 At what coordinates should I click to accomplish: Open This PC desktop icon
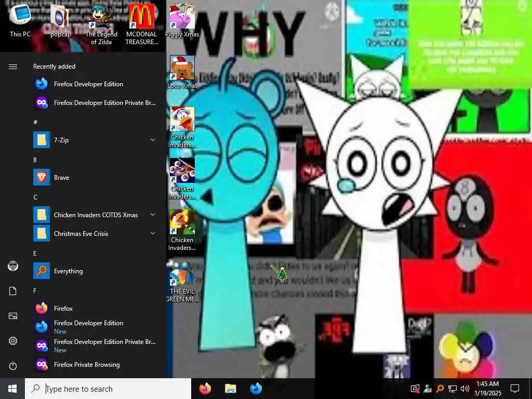[20, 20]
